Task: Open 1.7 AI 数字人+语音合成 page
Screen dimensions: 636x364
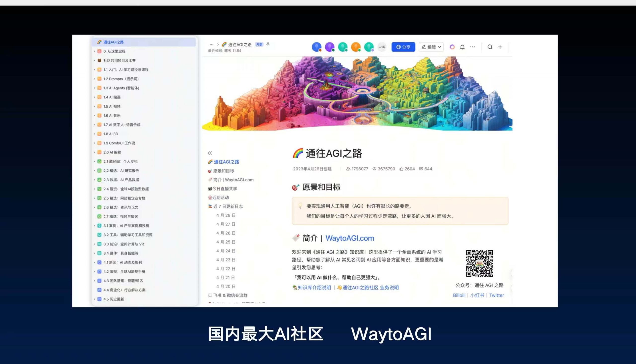Action: 122,125
